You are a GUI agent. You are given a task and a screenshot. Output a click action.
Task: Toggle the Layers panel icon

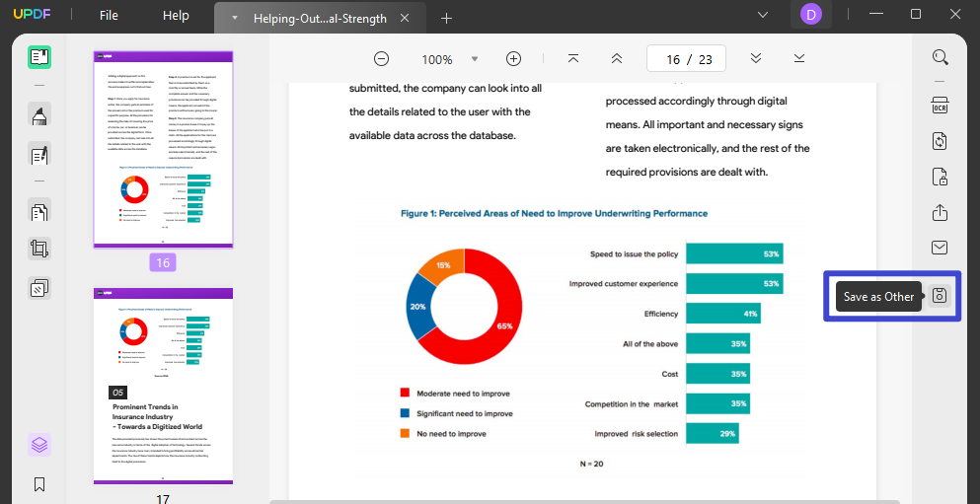pyautogui.click(x=39, y=445)
